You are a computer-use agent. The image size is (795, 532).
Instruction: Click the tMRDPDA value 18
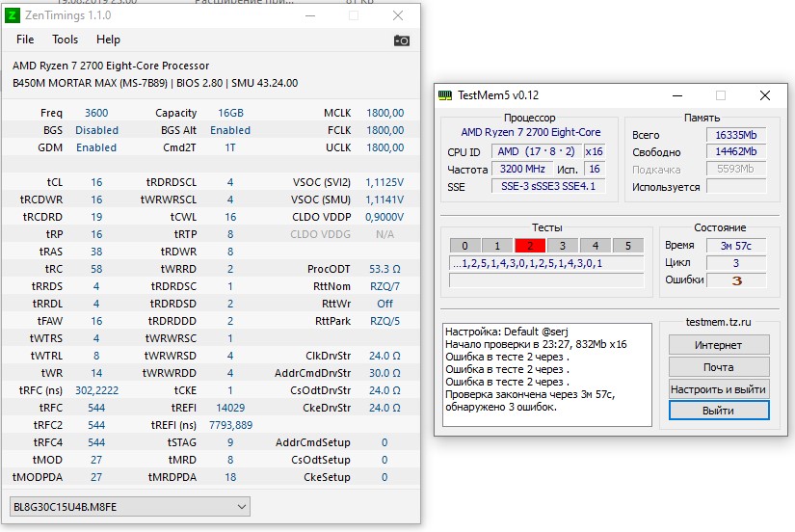point(230,477)
